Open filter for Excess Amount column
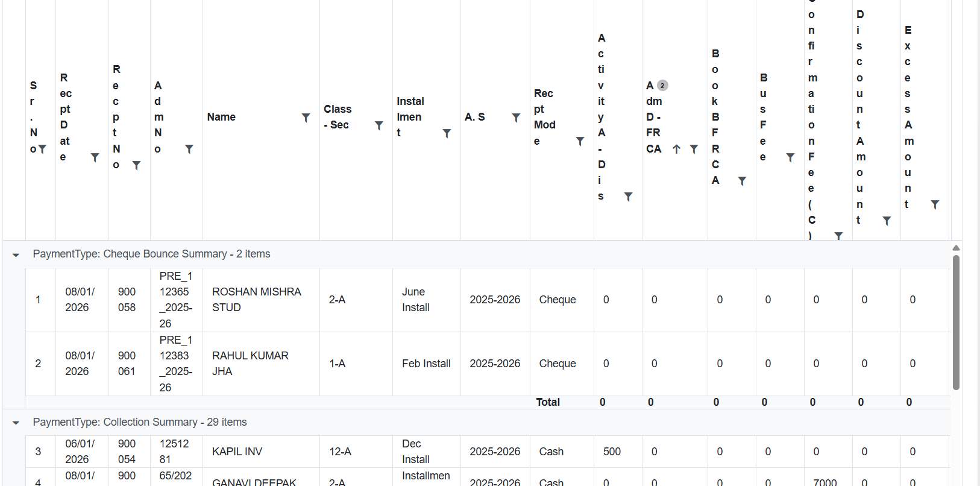The width and height of the screenshot is (980, 486). (x=935, y=205)
